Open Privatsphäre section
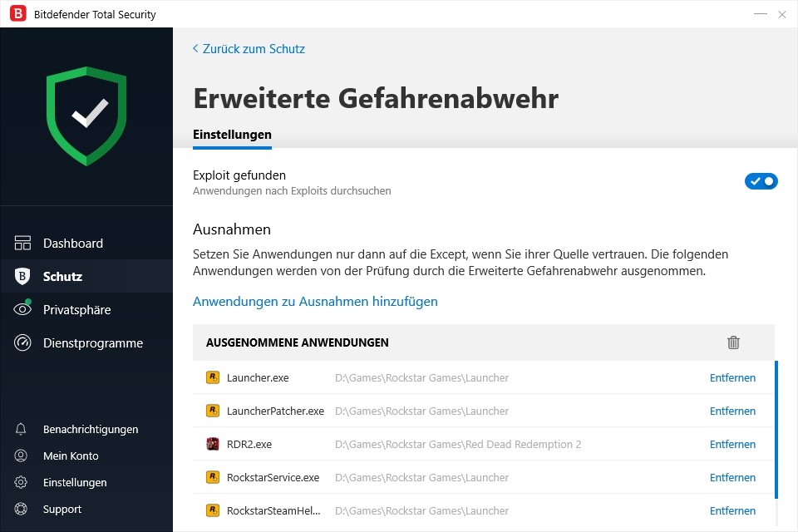 tap(86, 309)
